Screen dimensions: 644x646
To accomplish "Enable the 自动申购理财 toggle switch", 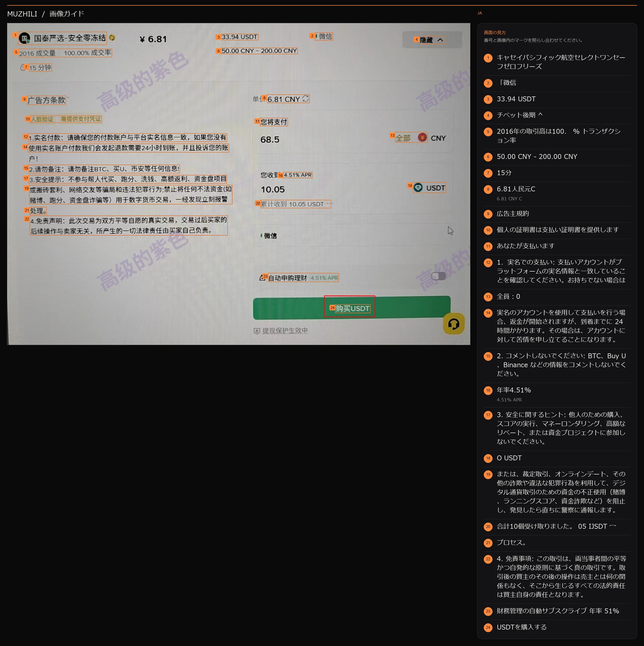I will pos(438,276).
